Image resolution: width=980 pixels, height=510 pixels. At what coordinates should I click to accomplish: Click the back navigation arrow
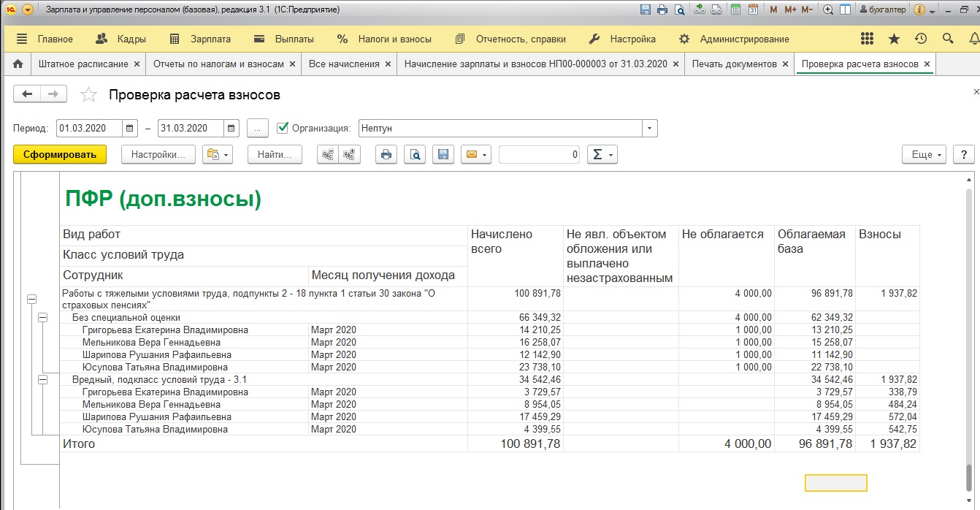28,94
